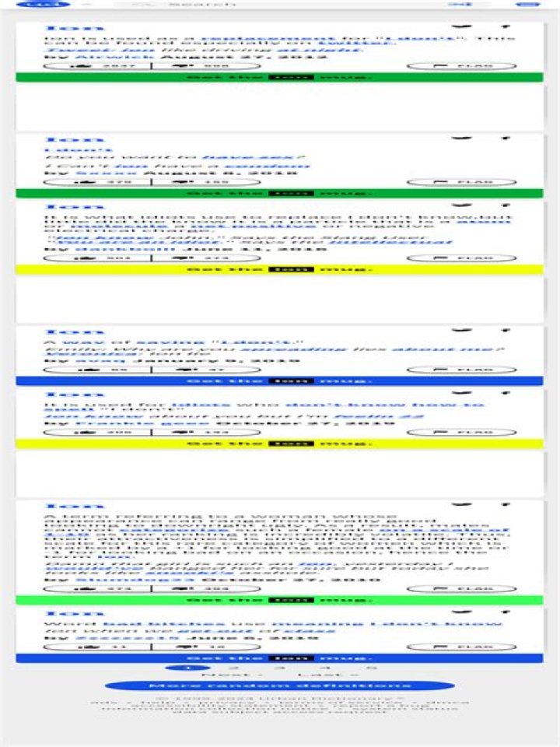Downvote the Airwick definition of Ion
Image resolution: width=560 pixels, height=747 pixels.
pyautogui.click(x=206, y=65)
